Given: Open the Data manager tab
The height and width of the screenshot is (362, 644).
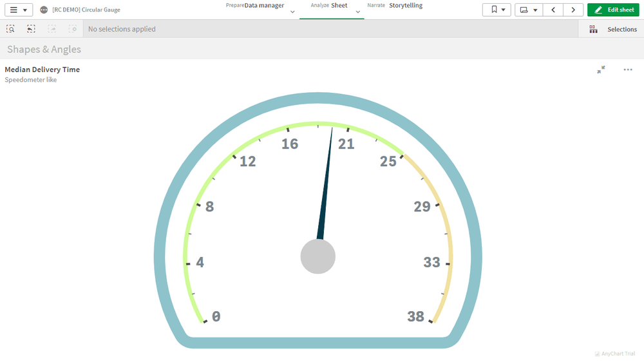Looking at the screenshot, I should (x=264, y=6).
